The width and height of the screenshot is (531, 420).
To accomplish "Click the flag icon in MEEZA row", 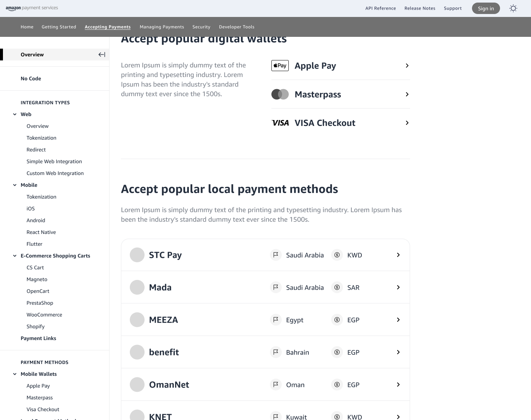I will [276, 320].
